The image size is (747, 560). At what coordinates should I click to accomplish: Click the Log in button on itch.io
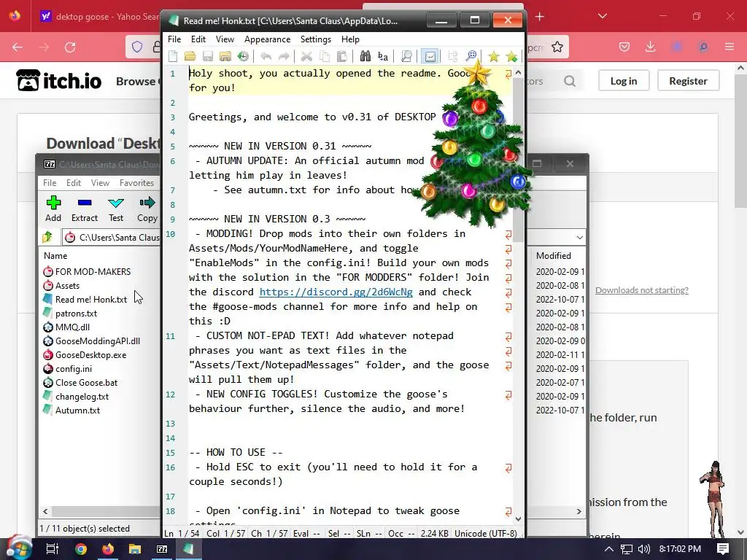pyautogui.click(x=624, y=81)
